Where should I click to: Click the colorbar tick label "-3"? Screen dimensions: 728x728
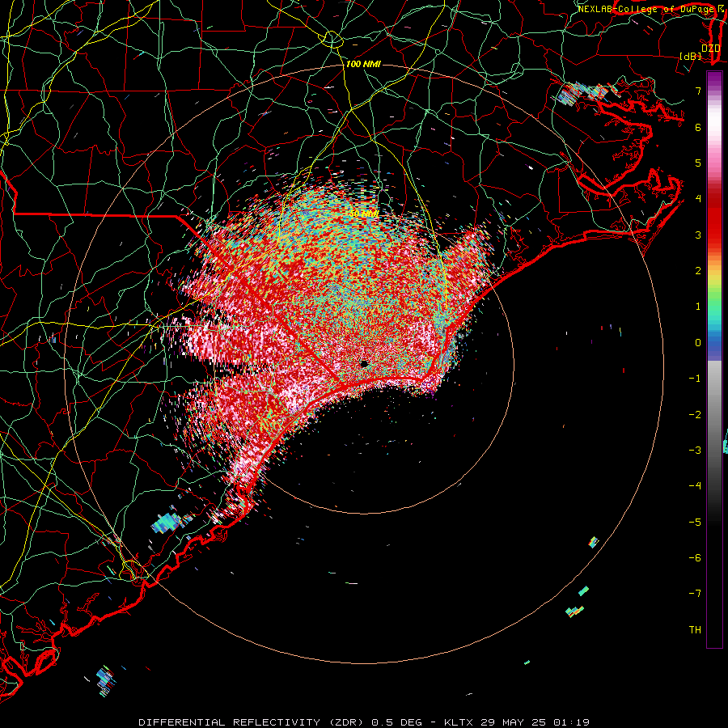[x=695, y=451]
